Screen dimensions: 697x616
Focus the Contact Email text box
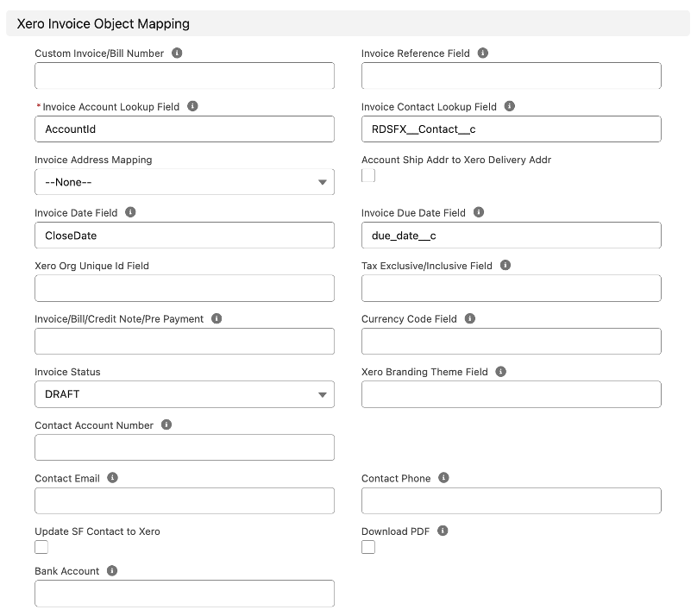pyautogui.click(x=184, y=500)
